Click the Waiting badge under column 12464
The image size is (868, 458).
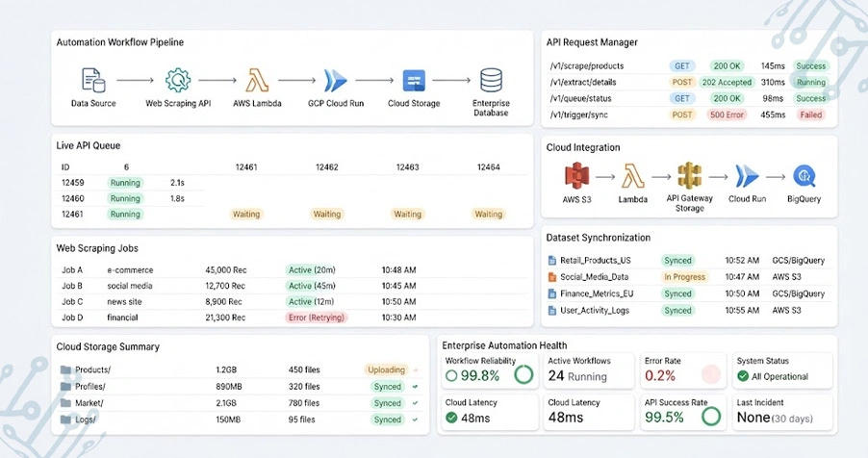[x=488, y=215]
